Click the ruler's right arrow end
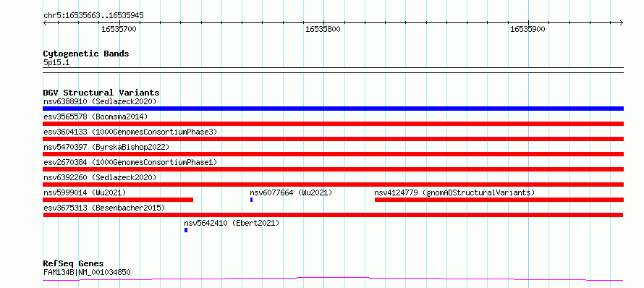Image resolution: width=644 pixels, height=288 pixels. point(622,23)
